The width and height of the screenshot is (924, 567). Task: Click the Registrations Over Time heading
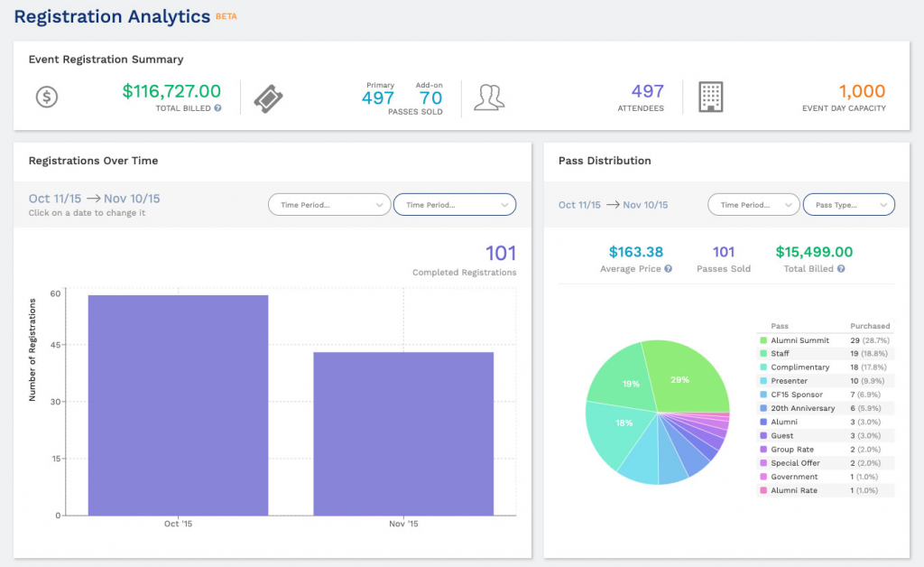(93, 161)
